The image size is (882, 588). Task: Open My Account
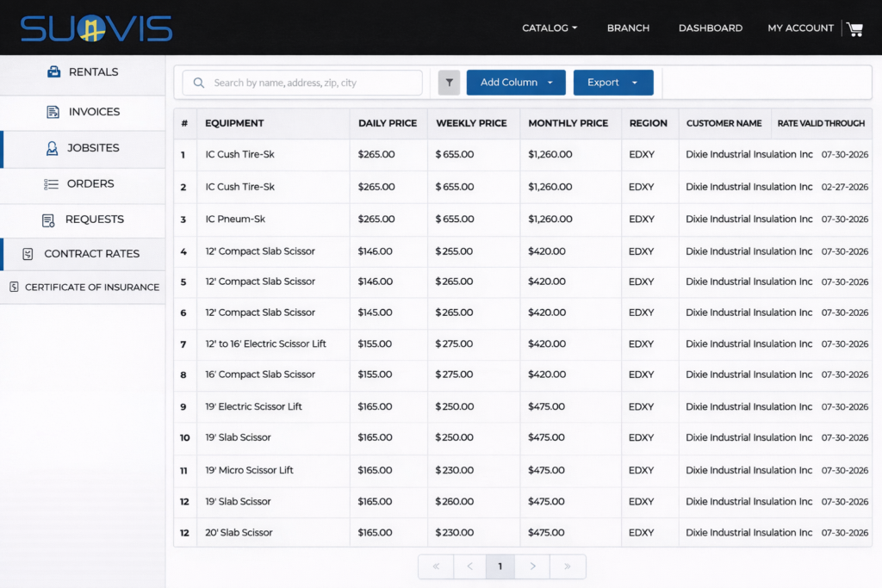click(800, 28)
